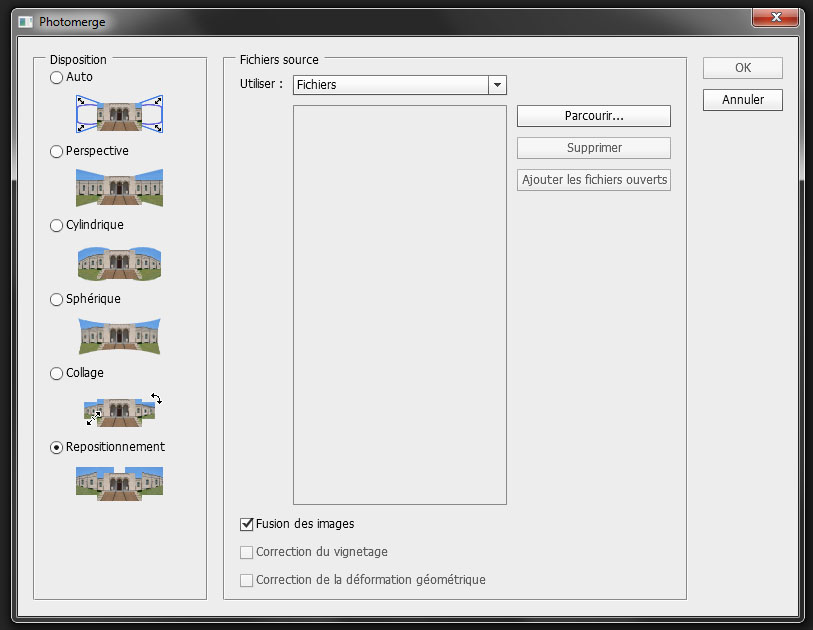Click the Collage layout preview image
The width and height of the screenshot is (813, 630).
(x=123, y=410)
